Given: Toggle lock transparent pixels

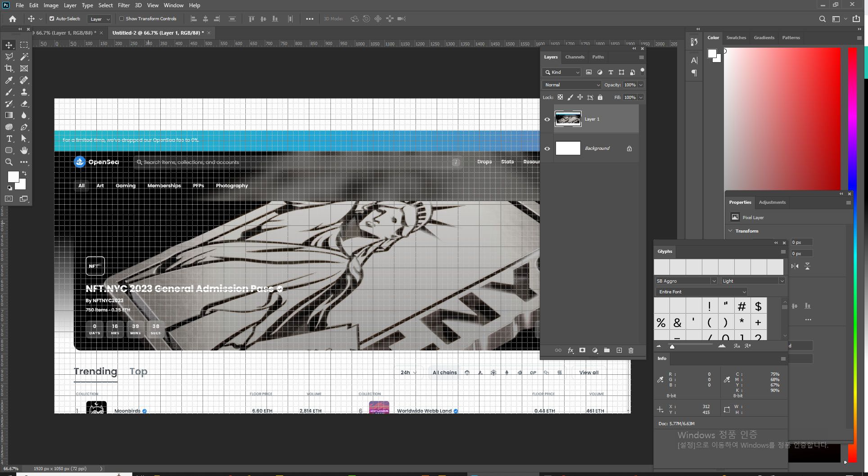Looking at the screenshot, I should [x=560, y=97].
